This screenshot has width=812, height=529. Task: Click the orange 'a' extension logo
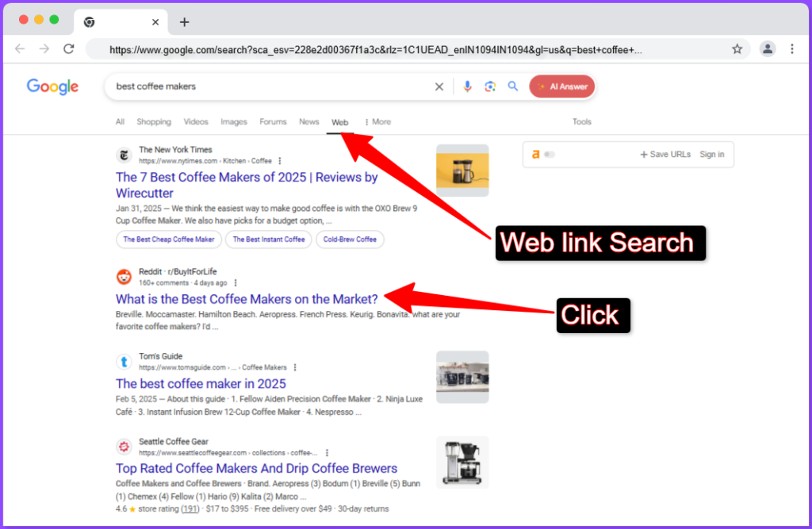[535, 154]
